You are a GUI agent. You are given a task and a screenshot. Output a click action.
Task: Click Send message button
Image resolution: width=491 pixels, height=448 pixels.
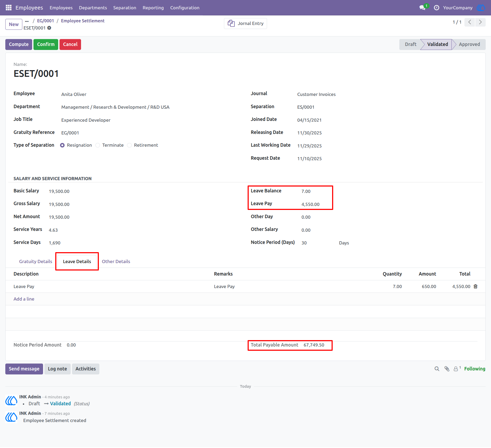pyautogui.click(x=24, y=369)
